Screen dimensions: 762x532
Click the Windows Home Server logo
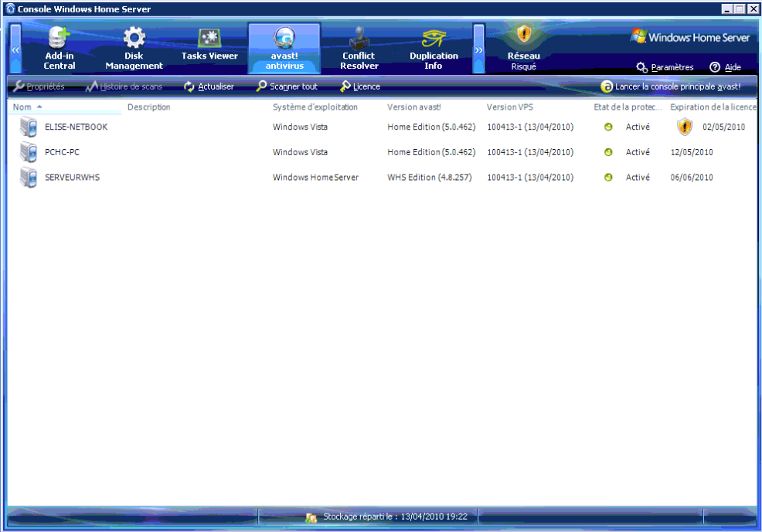(690, 37)
